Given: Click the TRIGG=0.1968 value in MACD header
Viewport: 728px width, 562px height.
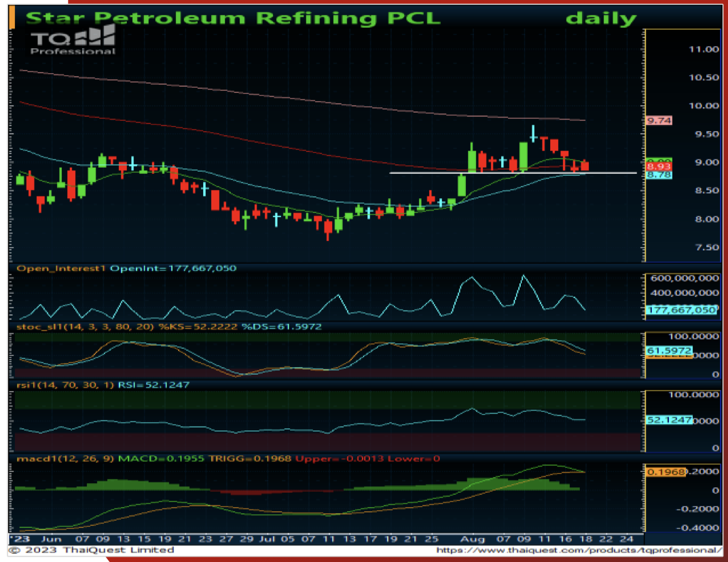Looking at the screenshot, I should 250,459.
